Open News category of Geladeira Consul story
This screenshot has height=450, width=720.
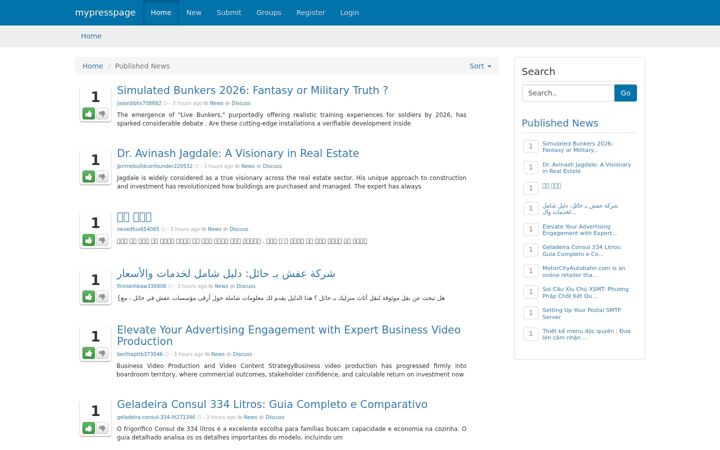tap(250, 417)
